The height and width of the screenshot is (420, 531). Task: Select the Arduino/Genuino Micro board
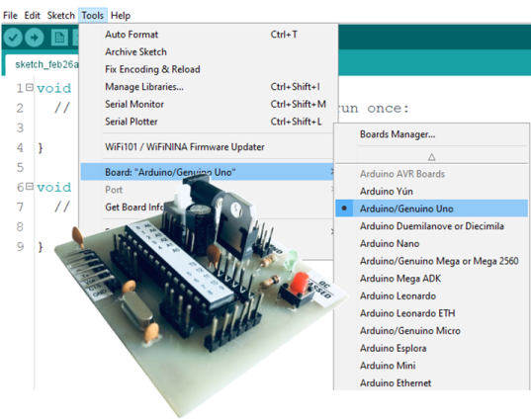click(431, 331)
